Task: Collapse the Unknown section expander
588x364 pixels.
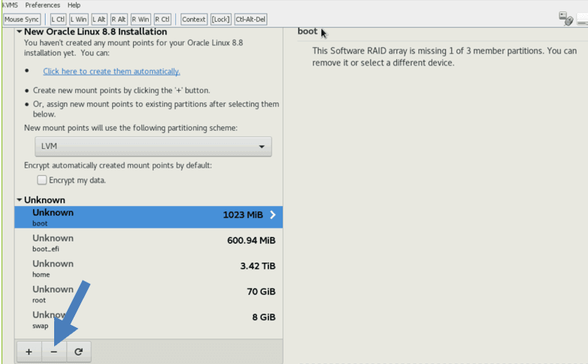Action: pos(19,200)
